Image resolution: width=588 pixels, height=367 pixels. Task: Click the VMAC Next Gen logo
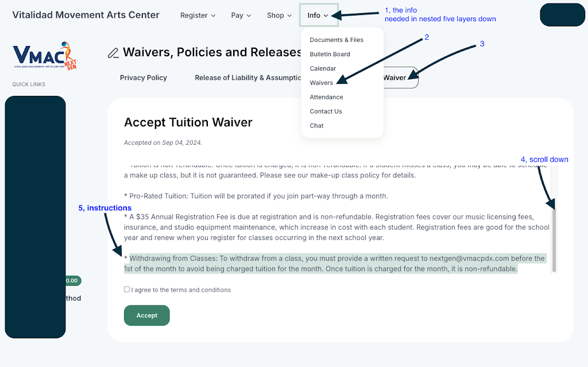(x=45, y=56)
